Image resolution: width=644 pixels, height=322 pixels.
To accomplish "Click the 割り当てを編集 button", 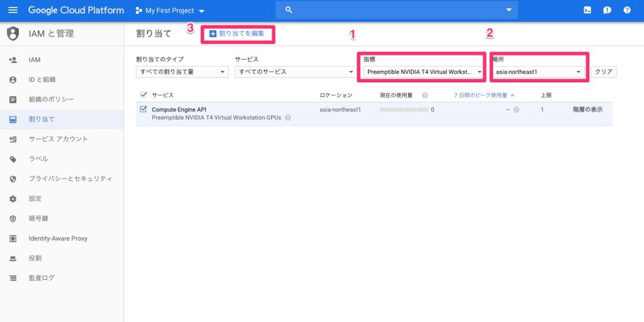I will point(237,33).
